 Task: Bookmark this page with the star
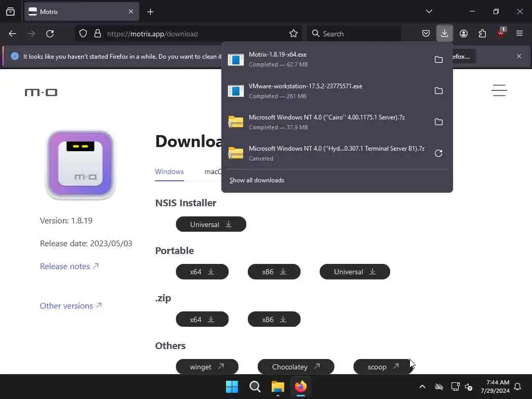pos(294,34)
